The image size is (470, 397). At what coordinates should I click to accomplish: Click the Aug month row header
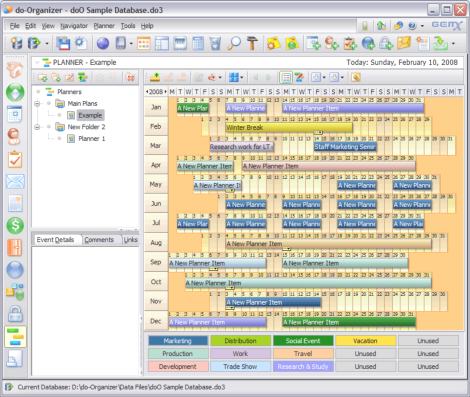156,243
